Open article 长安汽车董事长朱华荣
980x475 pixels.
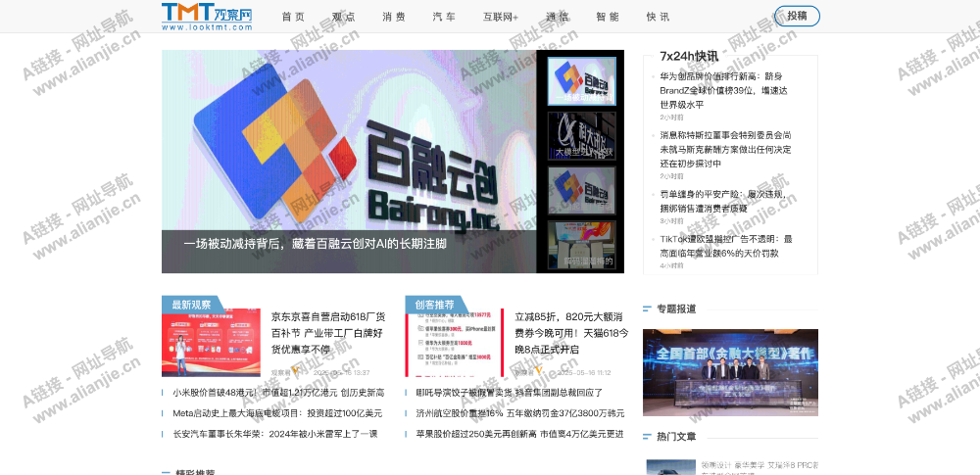275,434
